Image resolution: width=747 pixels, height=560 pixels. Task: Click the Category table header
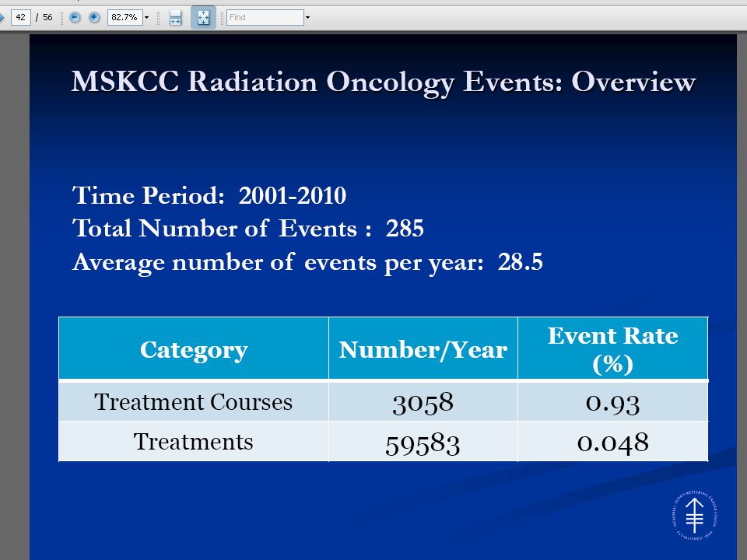194,349
